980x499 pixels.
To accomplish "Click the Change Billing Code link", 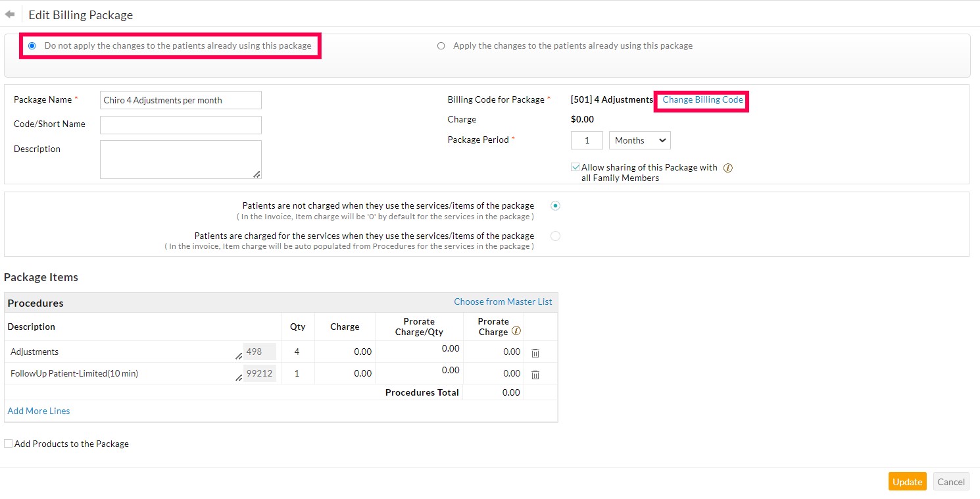I will [701, 99].
